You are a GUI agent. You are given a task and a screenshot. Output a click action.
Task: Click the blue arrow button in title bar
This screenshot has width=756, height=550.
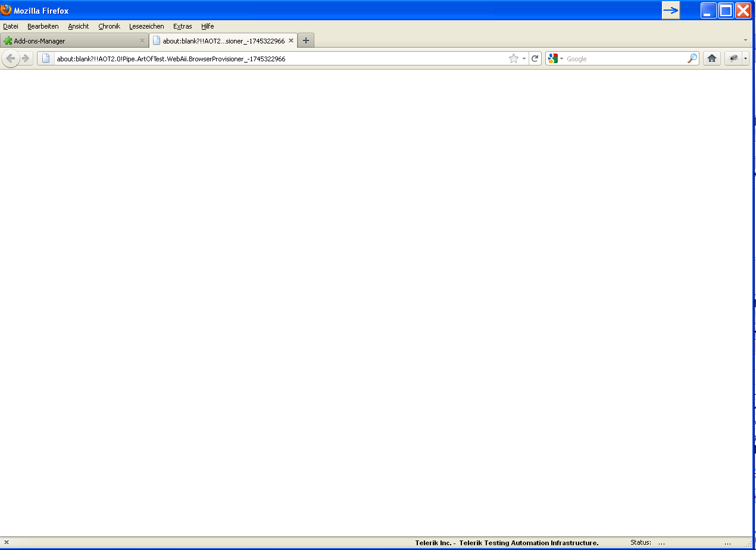(x=671, y=10)
